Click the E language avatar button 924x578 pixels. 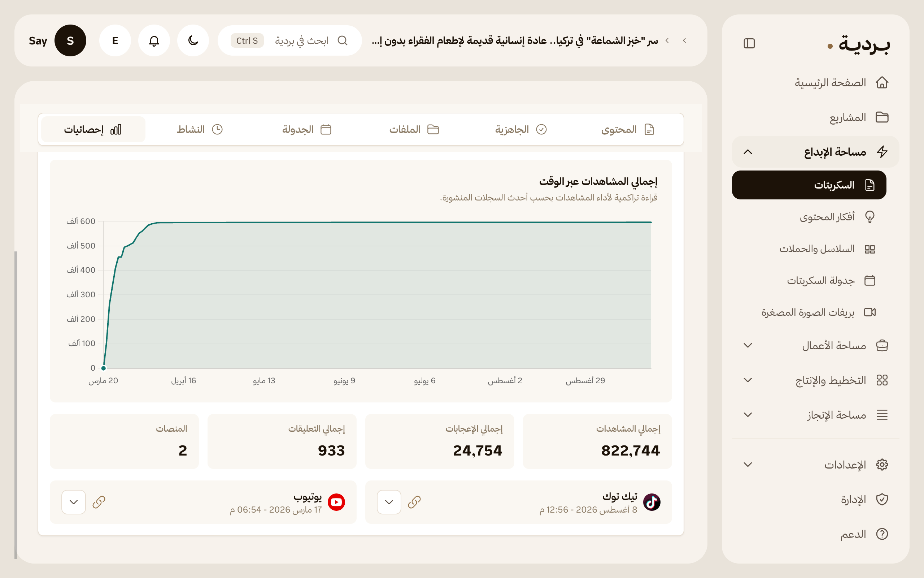click(115, 40)
